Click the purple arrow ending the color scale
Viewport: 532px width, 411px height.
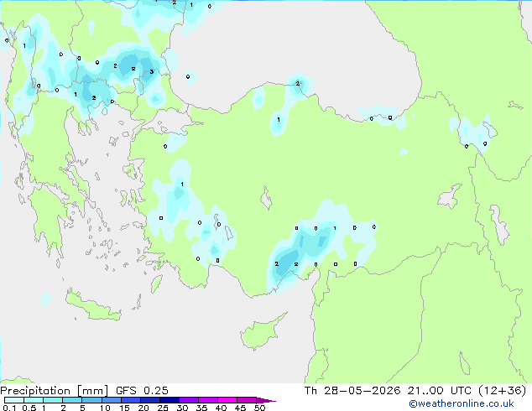click(266, 400)
